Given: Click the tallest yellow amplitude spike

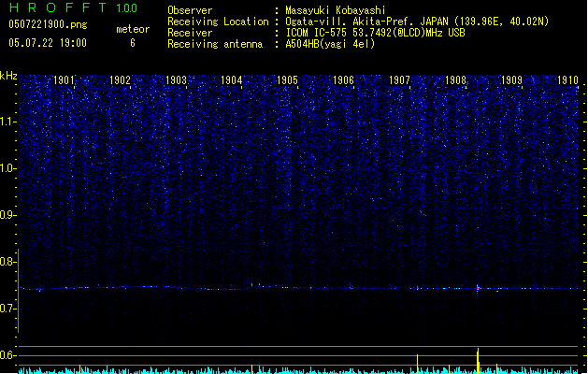Looking at the screenshot, I should point(478,361).
